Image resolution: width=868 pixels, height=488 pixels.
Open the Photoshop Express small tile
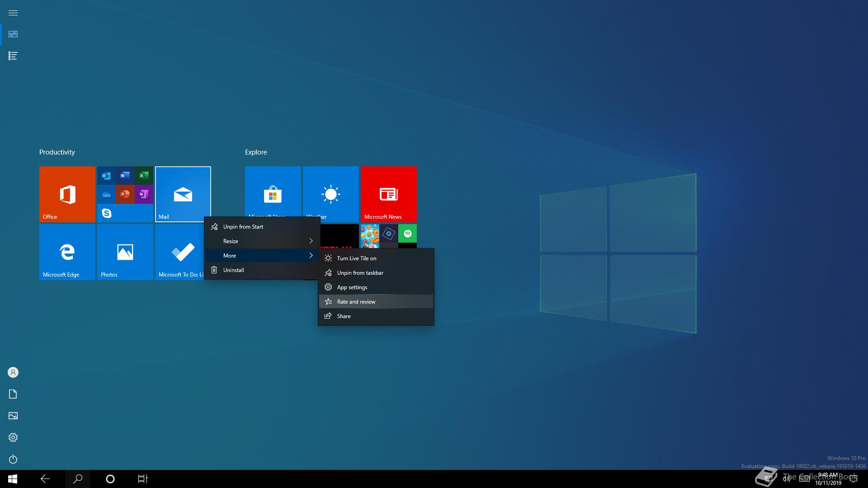pos(389,234)
